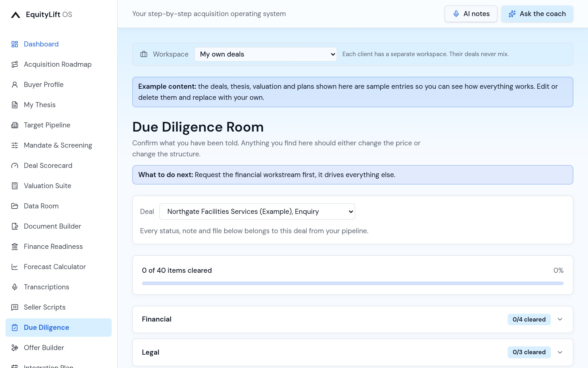Viewport: 588px width, 368px height.
Task: Click the Ask the coach button
Action: [x=537, y=14]
